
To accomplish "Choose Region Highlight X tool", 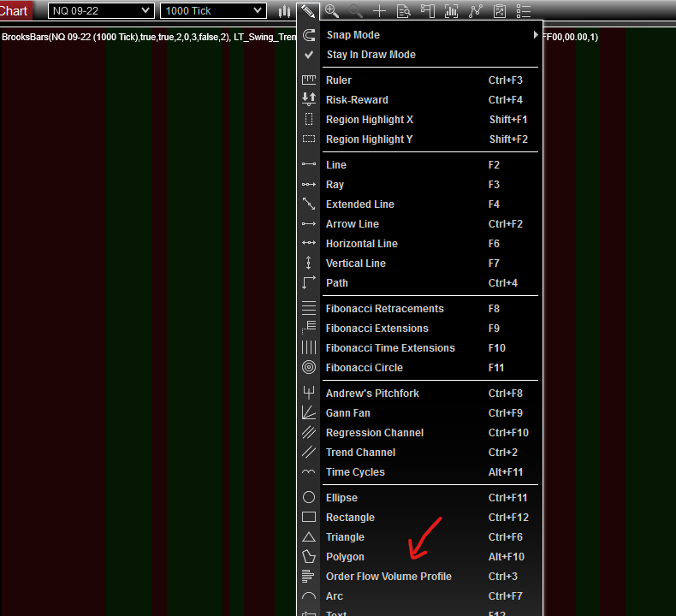I will point(419,120).
